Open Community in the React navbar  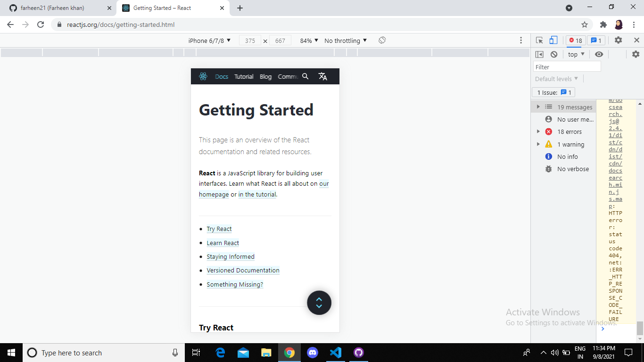point(288,76)
